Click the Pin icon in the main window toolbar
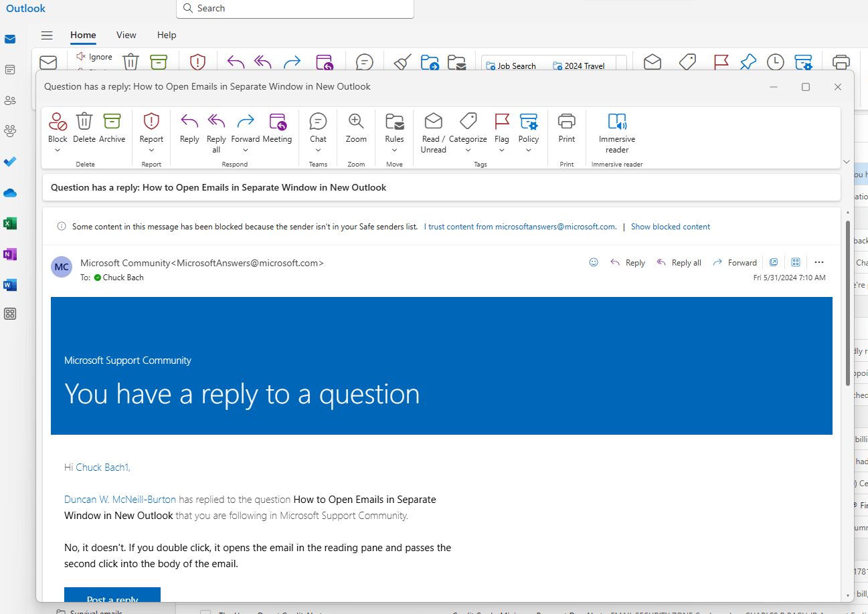This screenshot has height=614, width=868. click(x=748, y=62)
